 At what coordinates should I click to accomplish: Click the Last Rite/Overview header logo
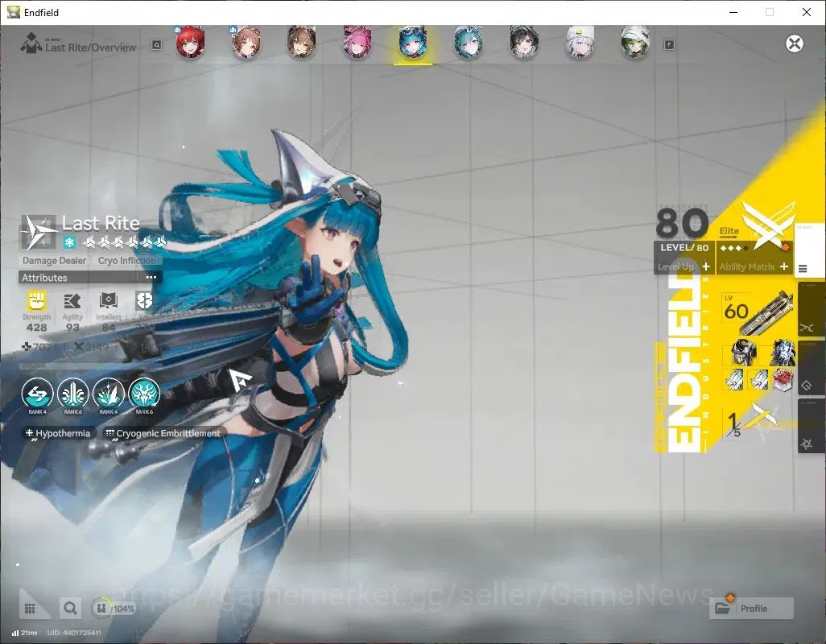click(31, 43)
